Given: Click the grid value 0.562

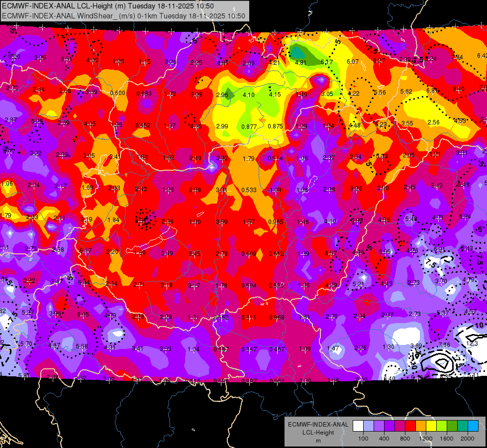Looking at the screenshot, I should tap(221, 318).
